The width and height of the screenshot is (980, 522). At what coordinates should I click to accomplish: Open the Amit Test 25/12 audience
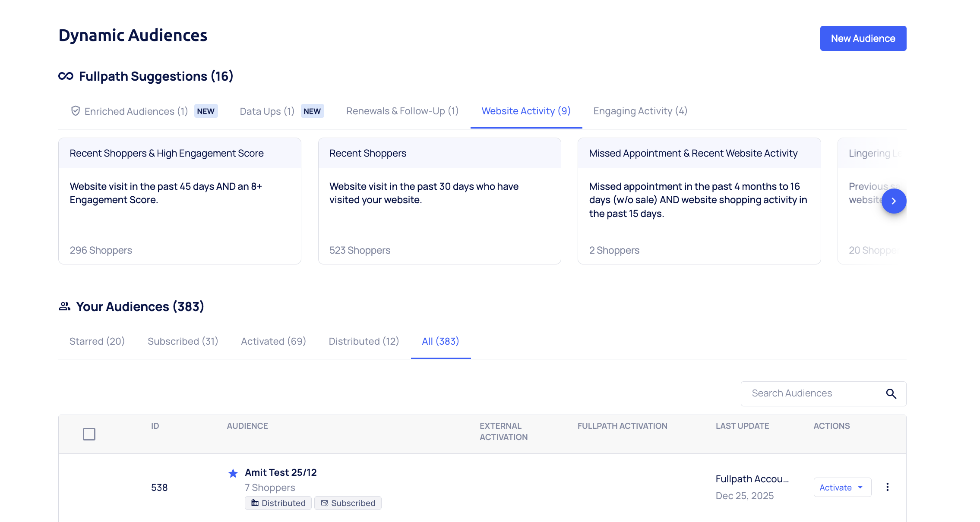tap(281, 472)
